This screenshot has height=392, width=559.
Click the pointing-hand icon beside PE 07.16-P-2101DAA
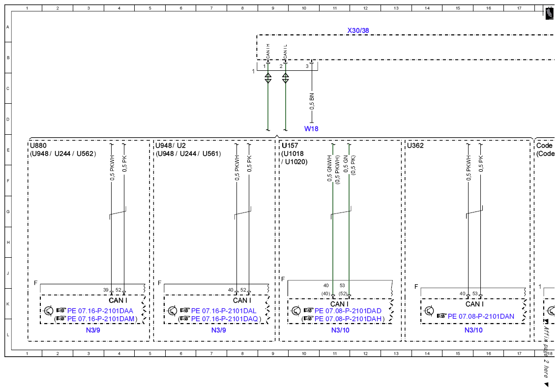click(61, 310)
